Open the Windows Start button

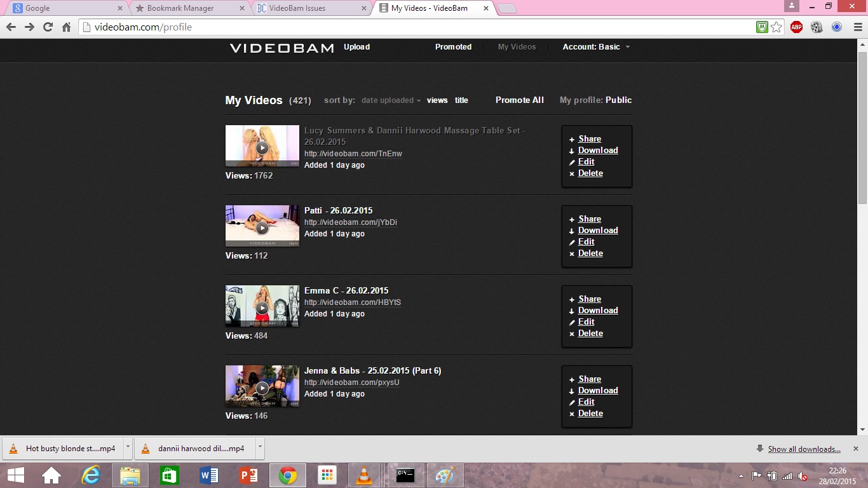pyautogui.click(x=15, y=475)
